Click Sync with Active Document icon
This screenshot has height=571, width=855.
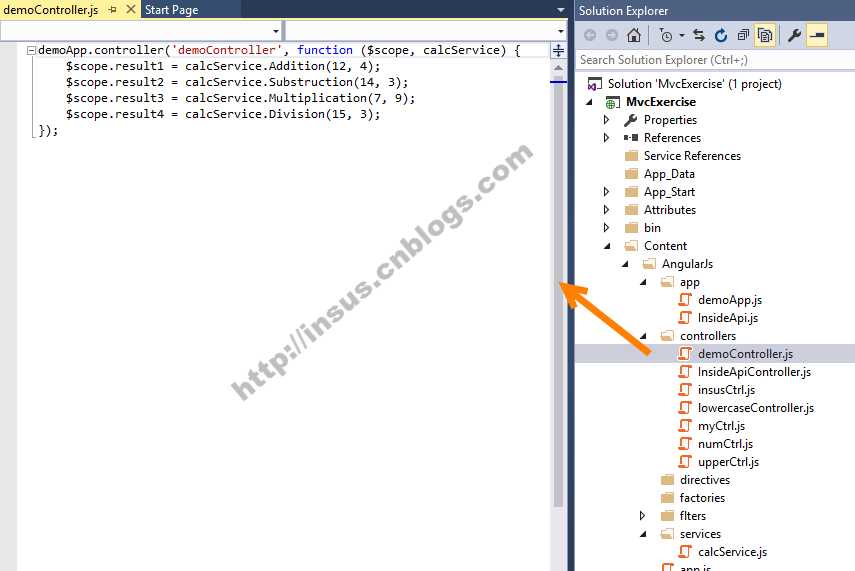[x=699, y=35]
